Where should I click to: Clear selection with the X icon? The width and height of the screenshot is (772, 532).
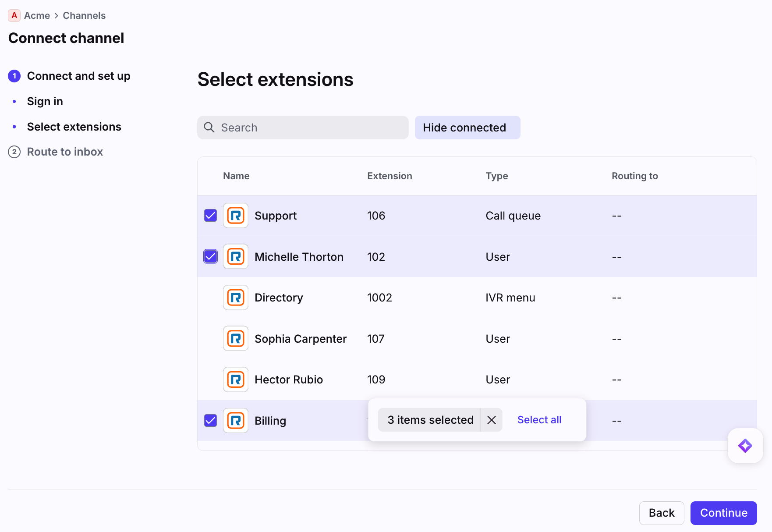[492, 420]
